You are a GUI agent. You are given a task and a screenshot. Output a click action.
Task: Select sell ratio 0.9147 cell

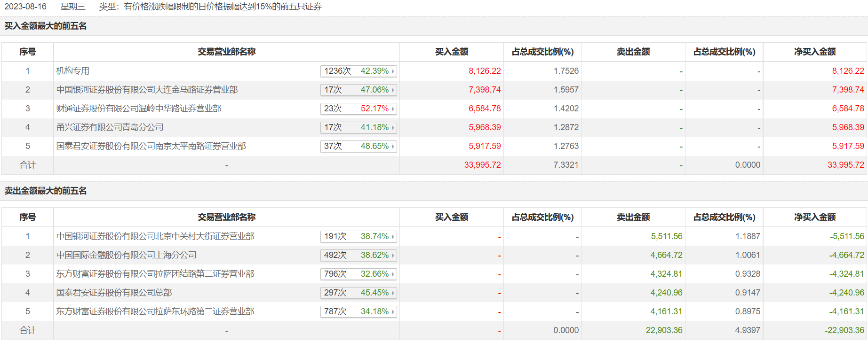tap(748, 293)
